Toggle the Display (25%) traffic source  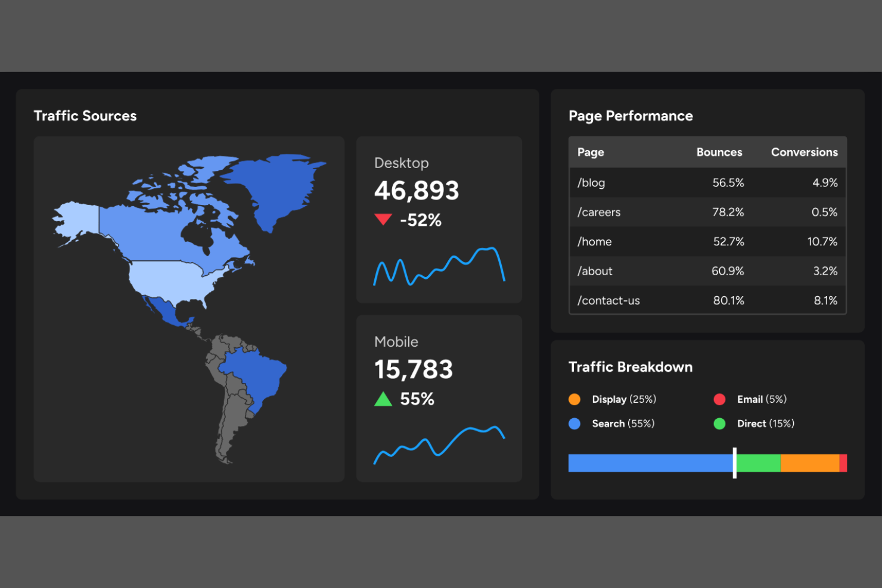click(x=623, y=399)
